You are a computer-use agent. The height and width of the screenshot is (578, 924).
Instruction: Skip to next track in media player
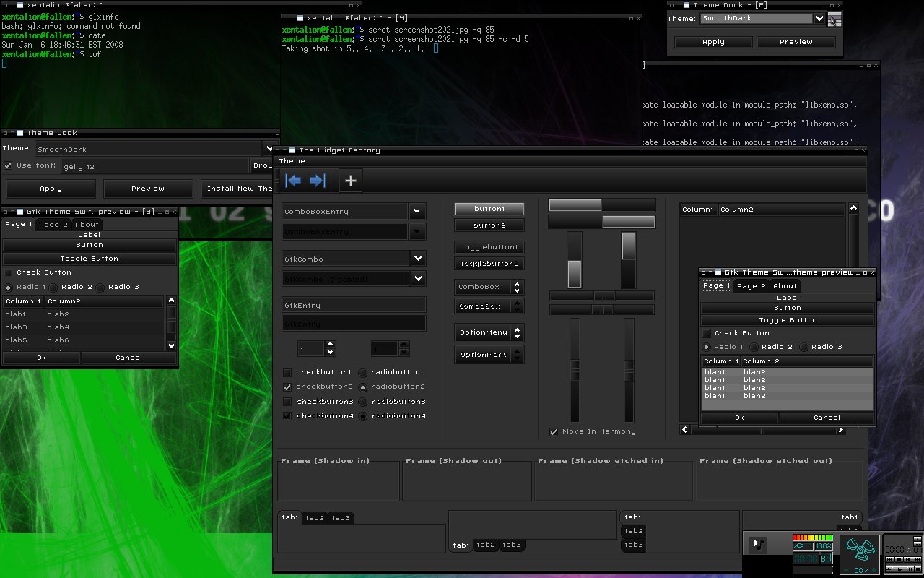tap(917, 559)
